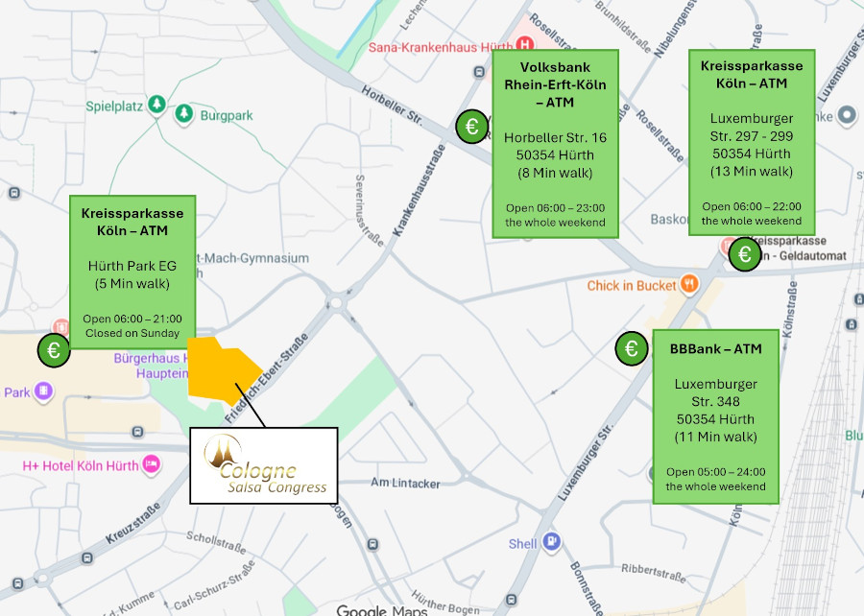Select the transit stop icon near Sana-Krankenhaus
The height and width of the screenshot is (616, 864).
pos(479,72)
